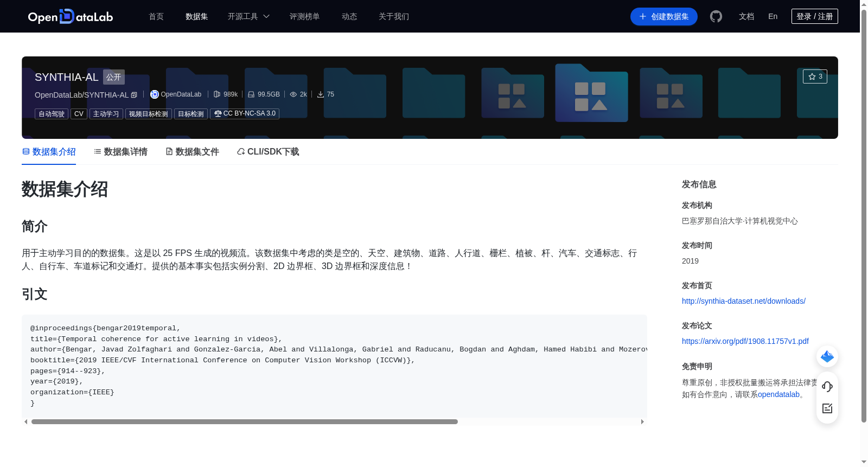Open the synthia-dataset.net downloads link
Viewport: 868px width, 467px height.
click(x=744, y=301)
